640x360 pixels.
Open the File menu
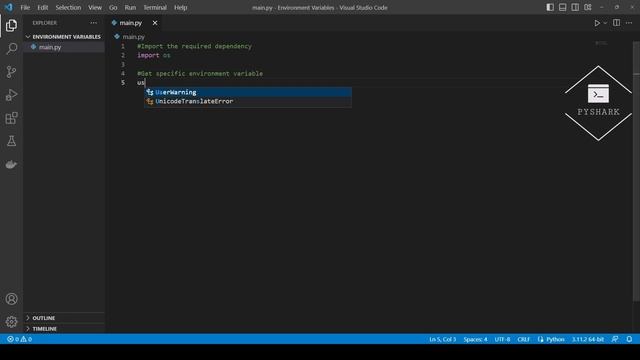[x=25, y=7]
